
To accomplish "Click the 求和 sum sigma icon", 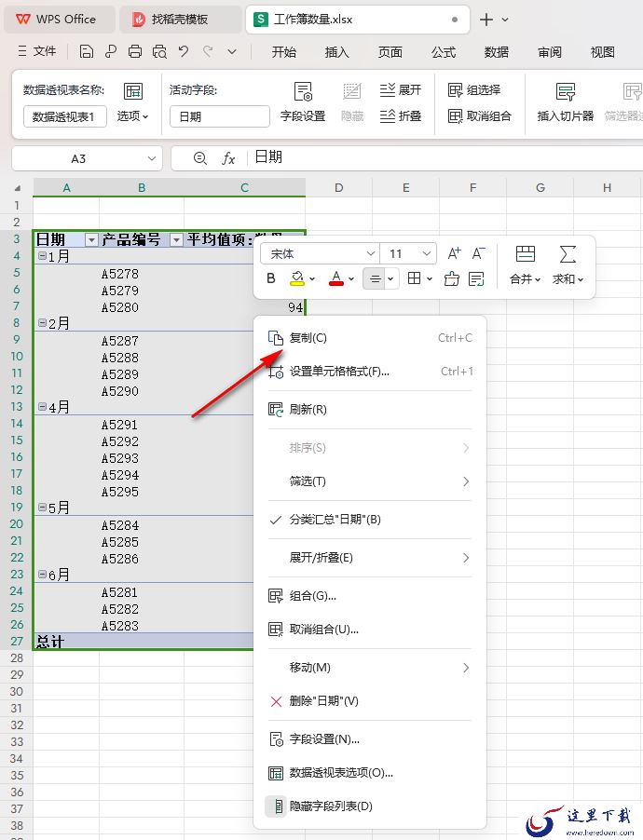I will pyautogui.click(x=568, y=254).
